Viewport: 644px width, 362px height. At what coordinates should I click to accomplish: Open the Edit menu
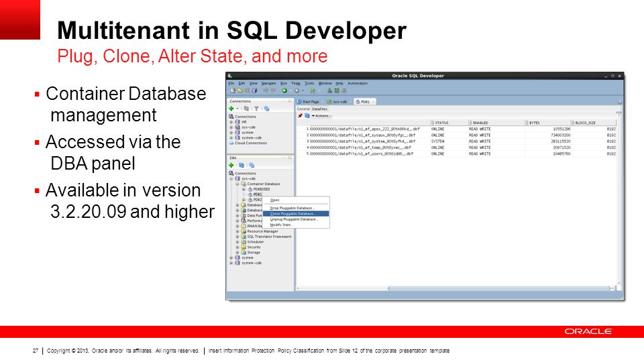pyautogui.click(x=241, y=83)
